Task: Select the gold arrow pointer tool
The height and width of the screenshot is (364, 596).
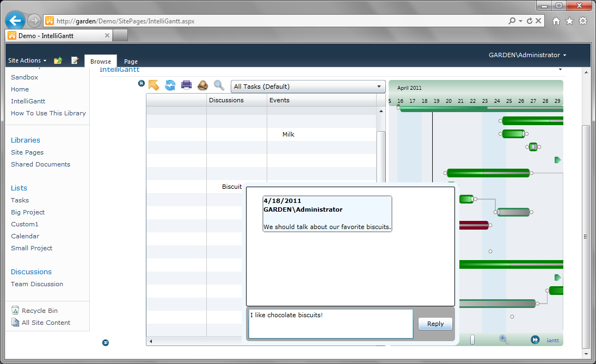Action: pyautogui.click(x=155, y=85)
